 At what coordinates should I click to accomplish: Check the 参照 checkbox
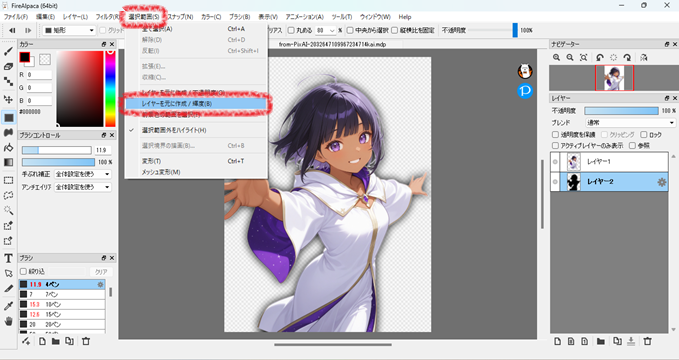click(632, 146)
